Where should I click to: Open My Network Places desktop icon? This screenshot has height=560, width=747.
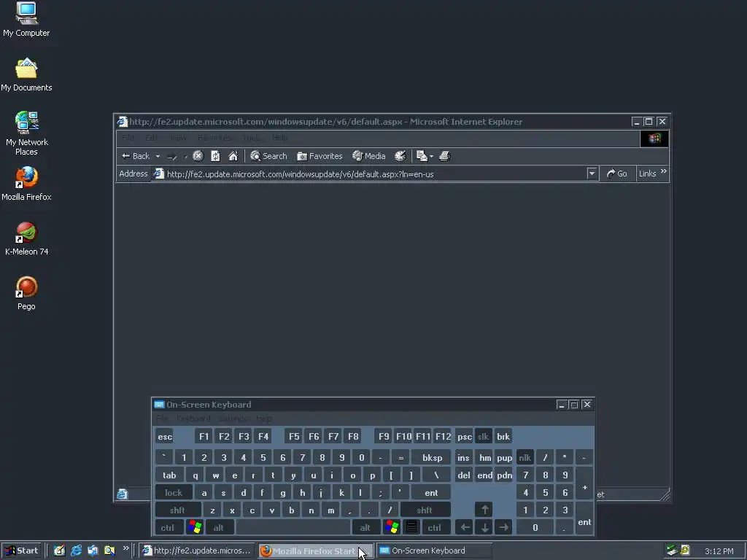pyautogui.click(x=27, y=134)
